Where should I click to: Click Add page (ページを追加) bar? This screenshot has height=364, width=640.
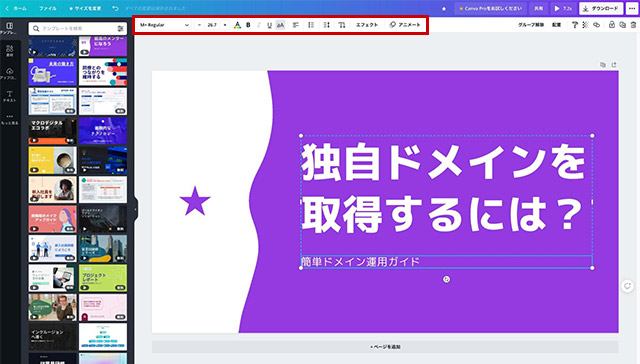(x=385, y=347)
